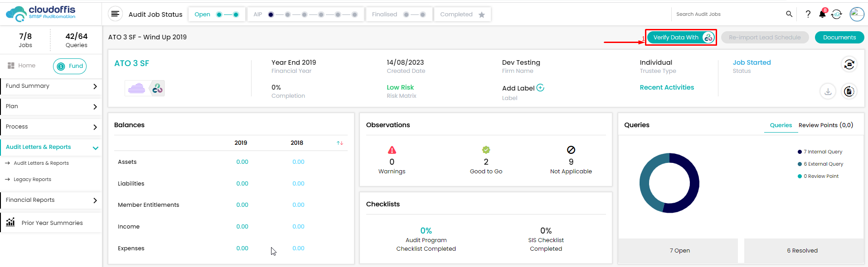868x267 pixels.
Task: Collapse Audit Letters & Reports section
Action: tap(95, 148)
